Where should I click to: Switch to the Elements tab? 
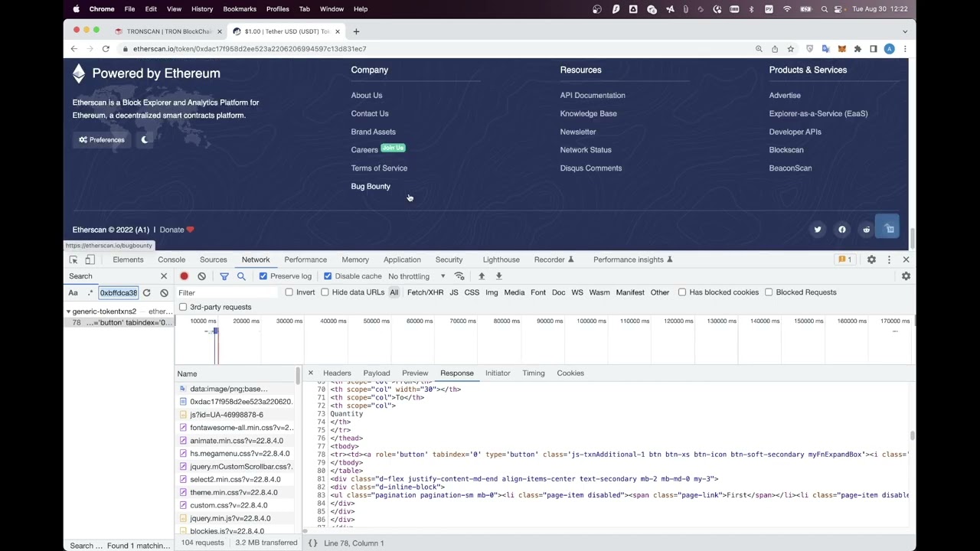(128, 259)
